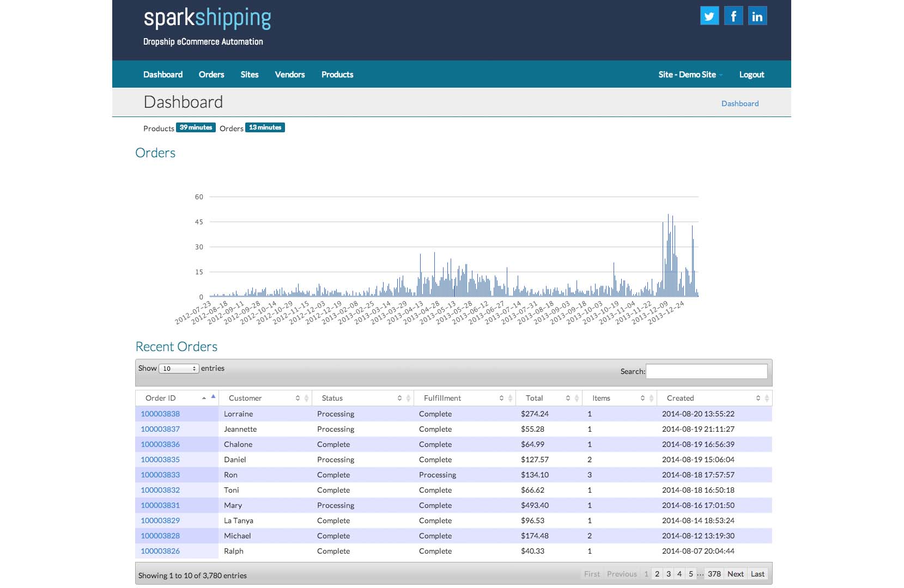Open order 100003838 details
Image resolution: width=904 pixels, height=588 pixels.
[160, 414]
